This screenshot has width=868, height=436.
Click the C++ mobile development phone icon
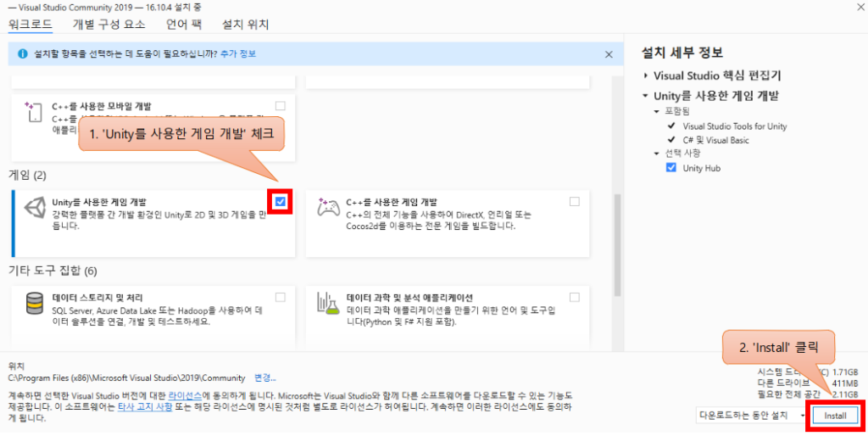coord(34,111)
